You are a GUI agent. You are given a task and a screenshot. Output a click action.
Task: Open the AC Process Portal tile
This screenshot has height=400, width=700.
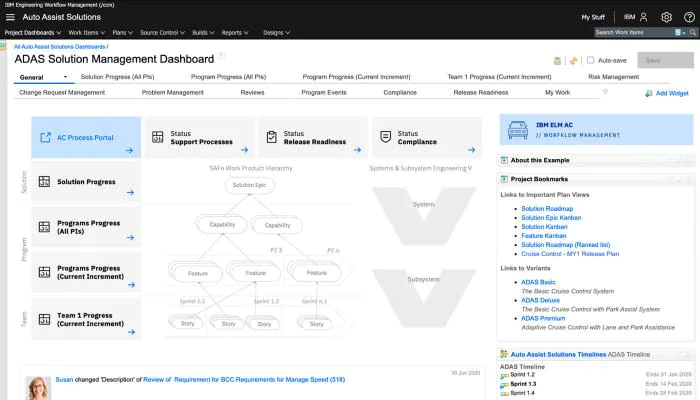pos(86,137)
